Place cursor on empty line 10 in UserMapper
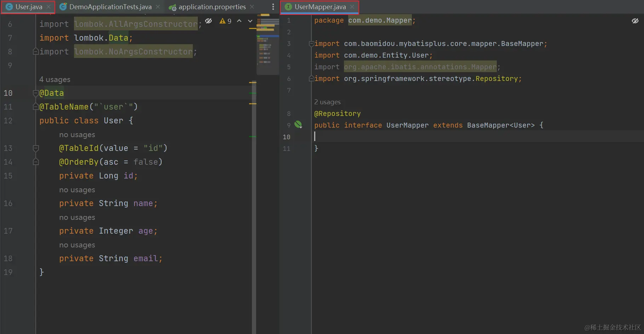Viewport: 644px width, 334px height. point(478,137)
